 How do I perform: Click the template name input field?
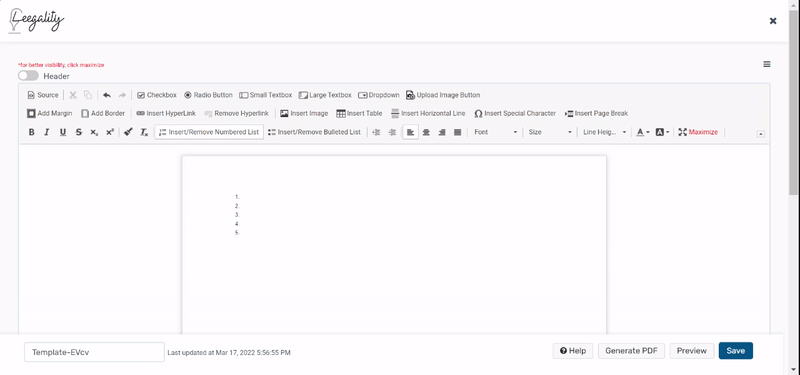pos(94,352)
